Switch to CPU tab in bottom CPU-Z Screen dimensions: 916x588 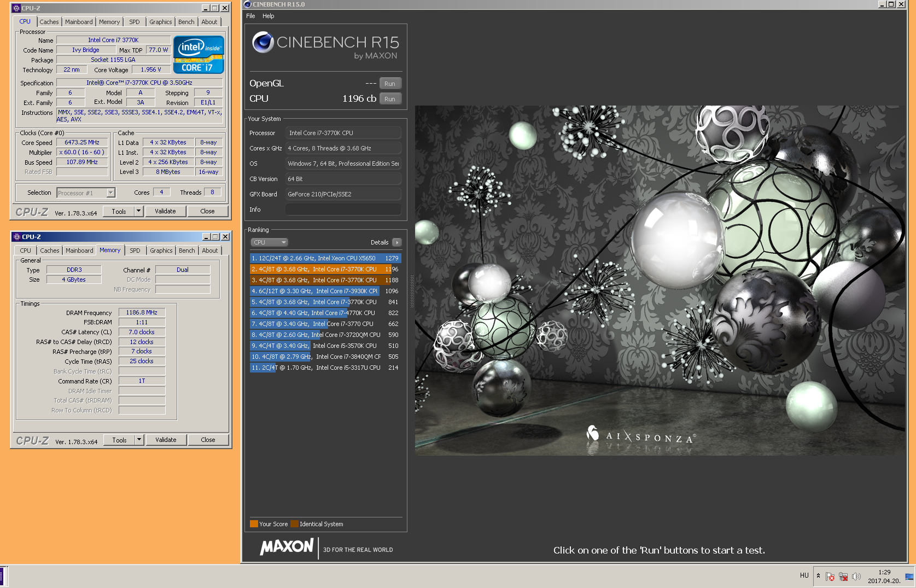26,251
